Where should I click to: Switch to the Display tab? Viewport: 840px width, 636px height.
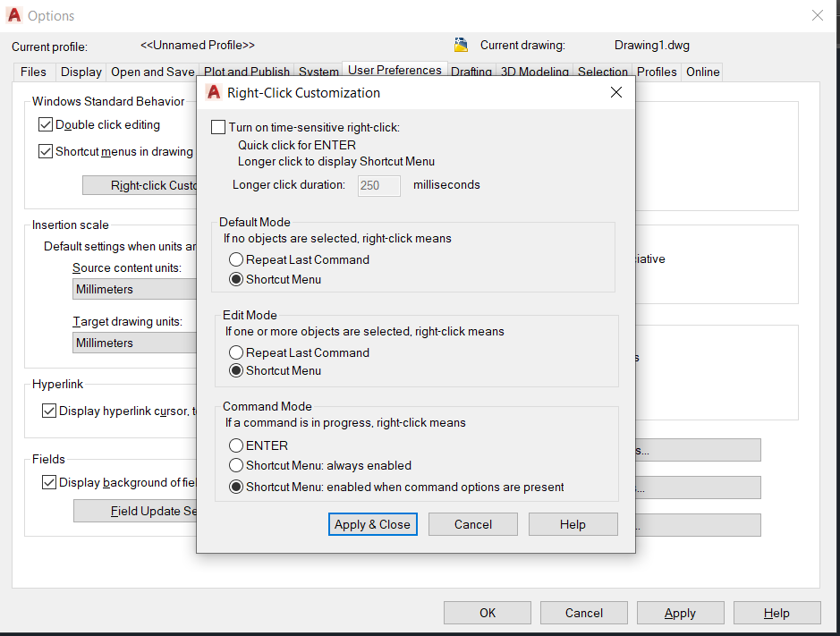[x=81, y=72]
